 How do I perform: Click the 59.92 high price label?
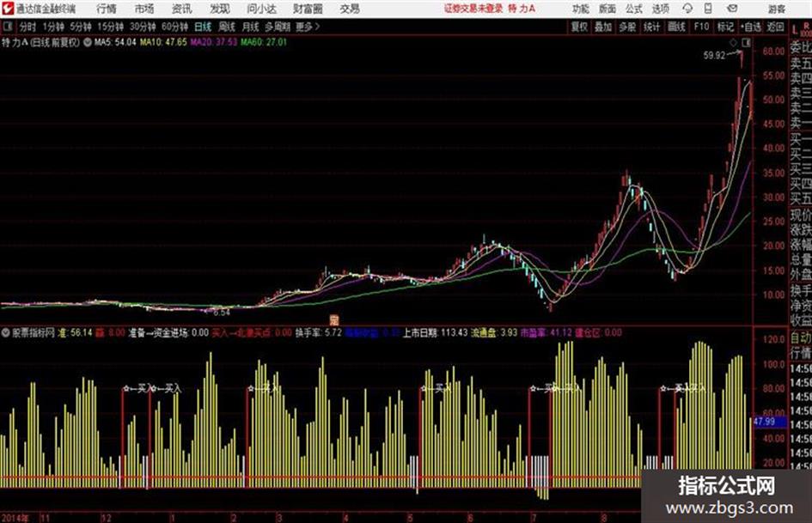point(714,56)
